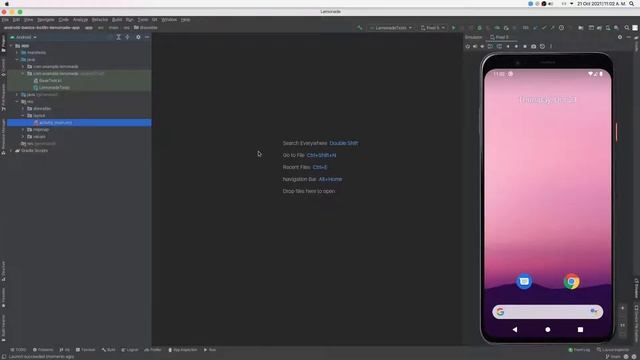Collapse the app module node
640x360 pixels.
coord(11,46)
